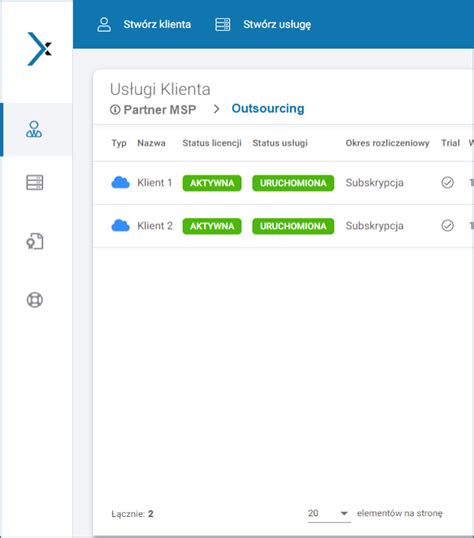Click URUCHOMIONA badge for Klient 2
Screen dimensions: 474x538
(293, 226)
